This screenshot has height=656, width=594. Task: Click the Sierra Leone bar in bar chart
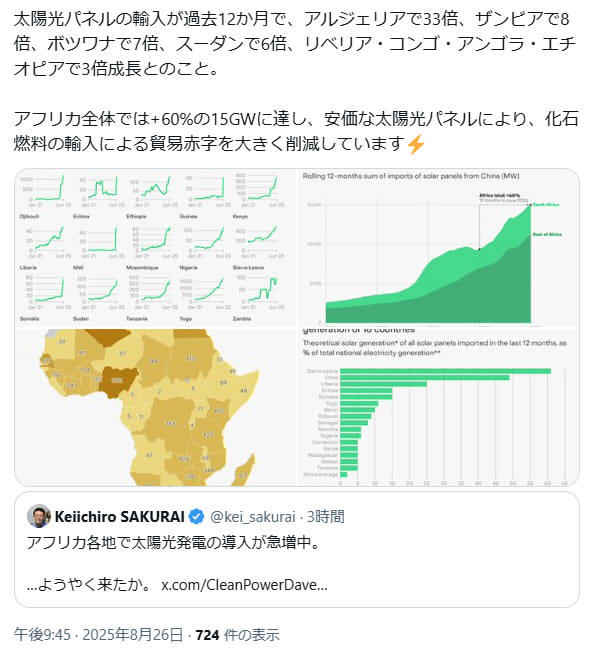pos(446,371)
